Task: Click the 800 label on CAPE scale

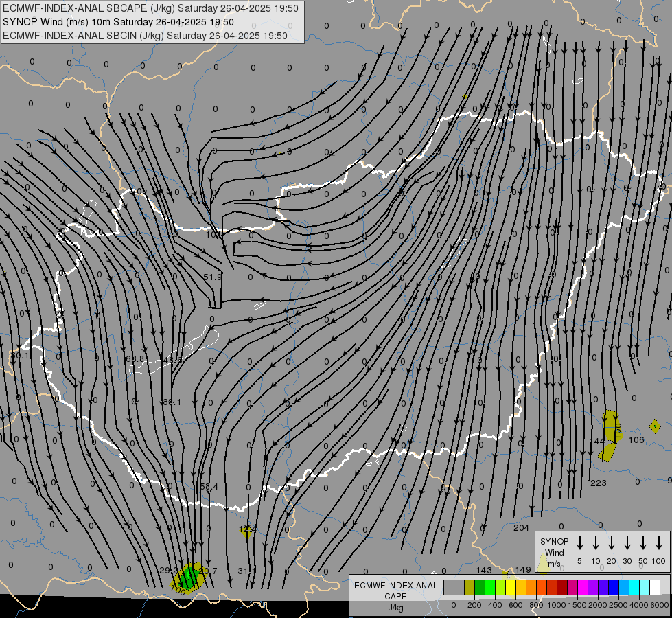Action: (x=536, y=605)
